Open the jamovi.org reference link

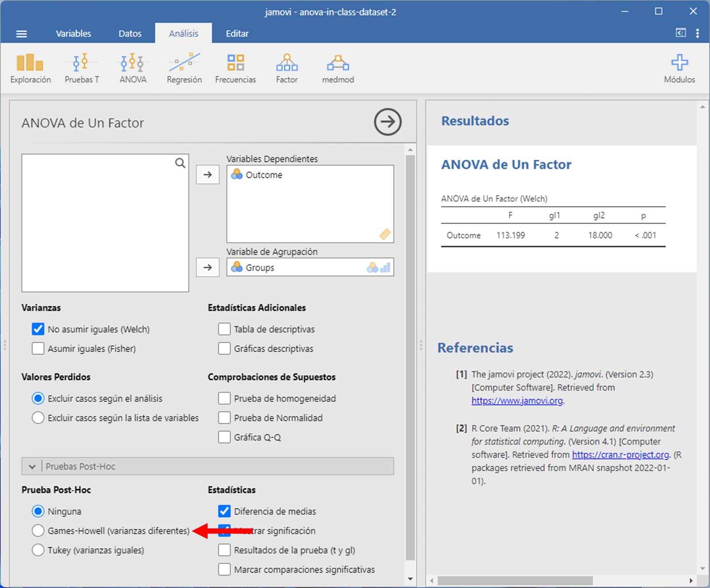click(x=517, y=401)
